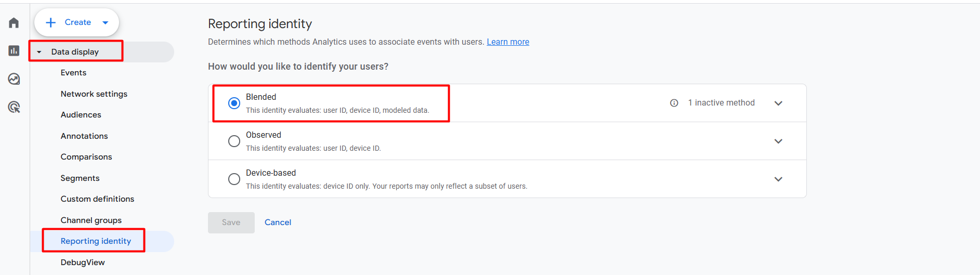Open DebugView from the sidebar

(x=83, y=263)
